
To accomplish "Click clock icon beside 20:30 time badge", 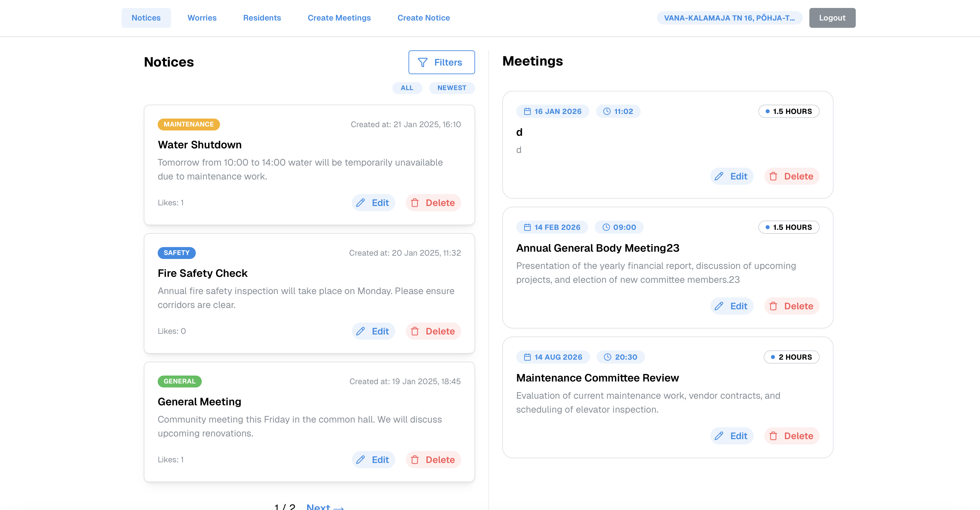I will click(x=608, y=357).
